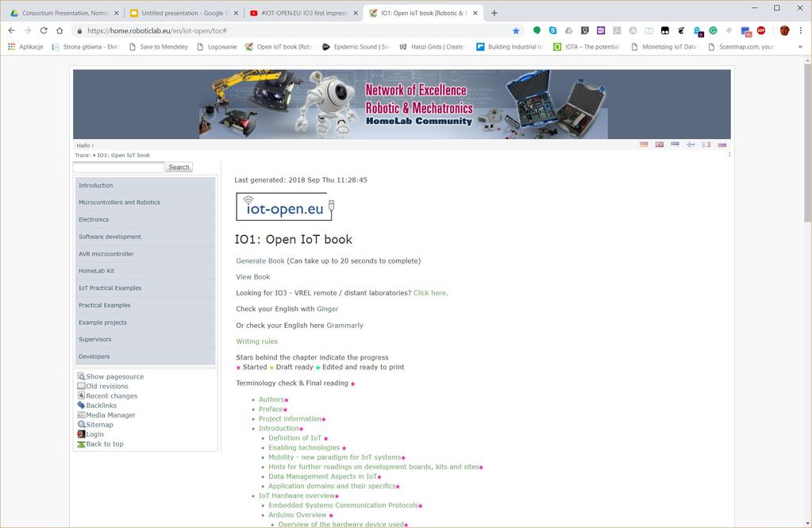Click the Old revisions icon
The height and width of the screenshot is (528, 812).
coord(81,386)
